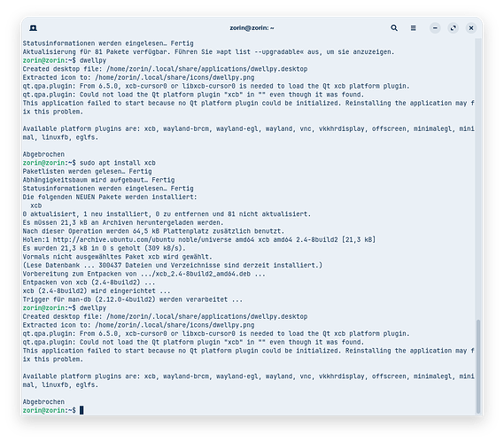Click 'Es wurden 21,3 kB in 0 s geholt' line

pos(105,248)
